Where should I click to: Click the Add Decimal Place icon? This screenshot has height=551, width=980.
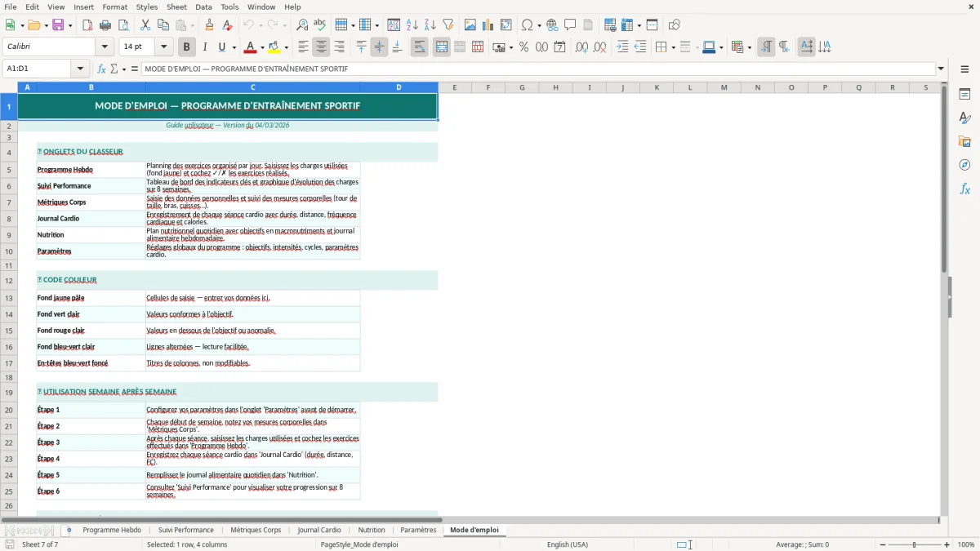click(x=581, y=47)
